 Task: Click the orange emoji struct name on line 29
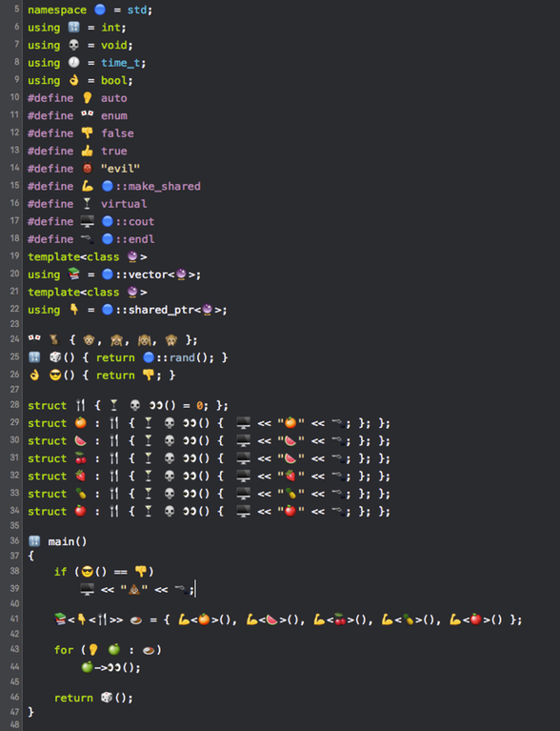[81, 423]
